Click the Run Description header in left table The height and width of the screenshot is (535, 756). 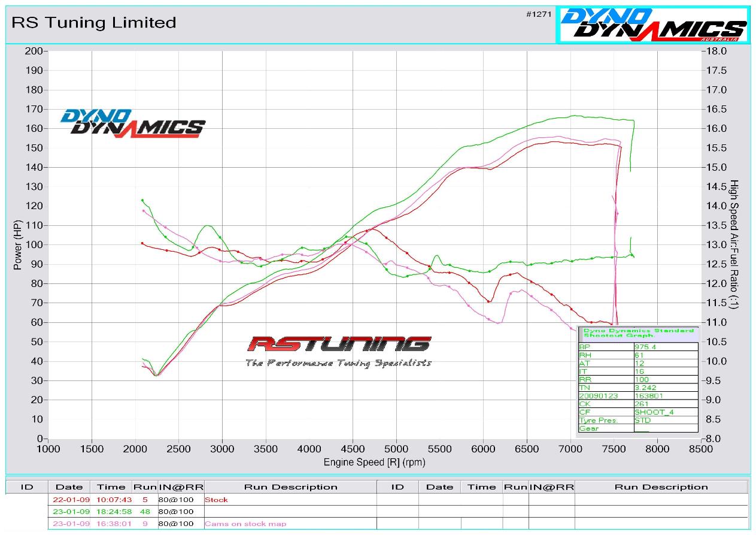(290, 486)
